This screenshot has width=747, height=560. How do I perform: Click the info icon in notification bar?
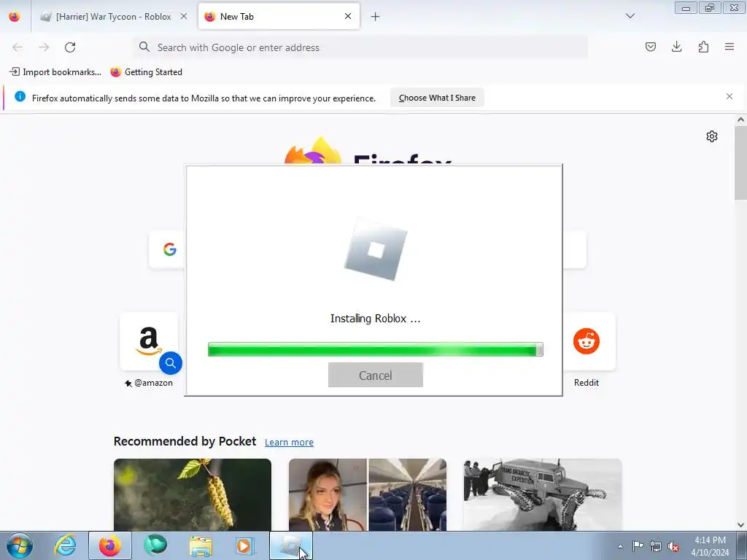point(20,97)
